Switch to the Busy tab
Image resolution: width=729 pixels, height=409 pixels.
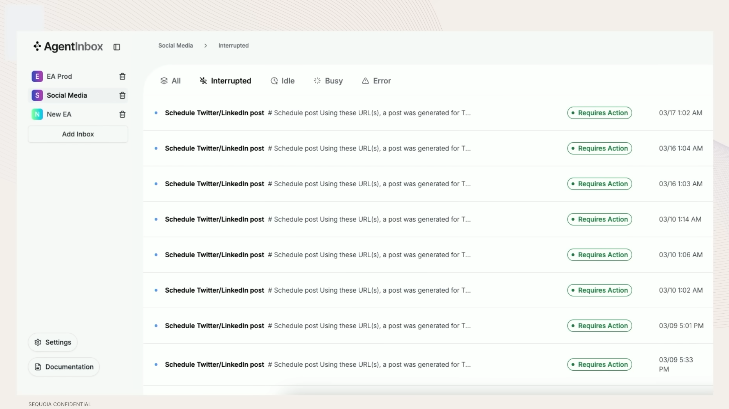click(328, 81)
